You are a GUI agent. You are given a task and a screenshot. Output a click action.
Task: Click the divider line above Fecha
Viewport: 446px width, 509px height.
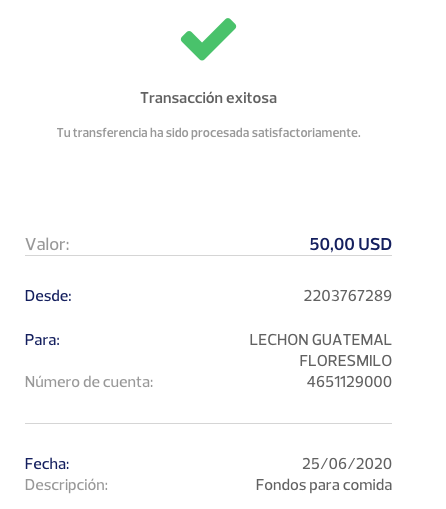(208, 423)
